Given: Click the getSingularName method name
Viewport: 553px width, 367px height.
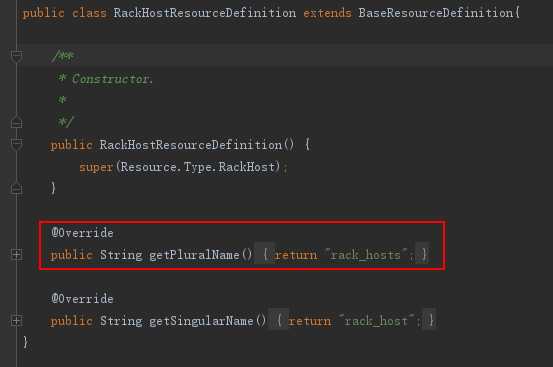Looking at the screenshot, I should point(201,321).
